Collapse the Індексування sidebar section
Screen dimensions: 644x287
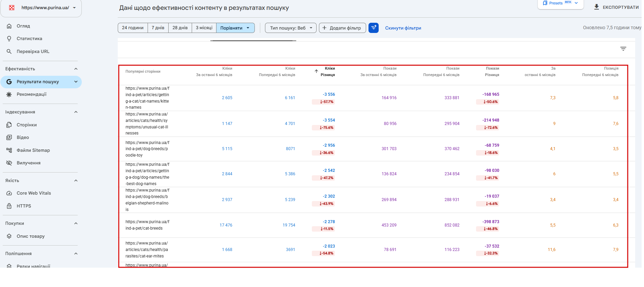(x=76, y=112)
